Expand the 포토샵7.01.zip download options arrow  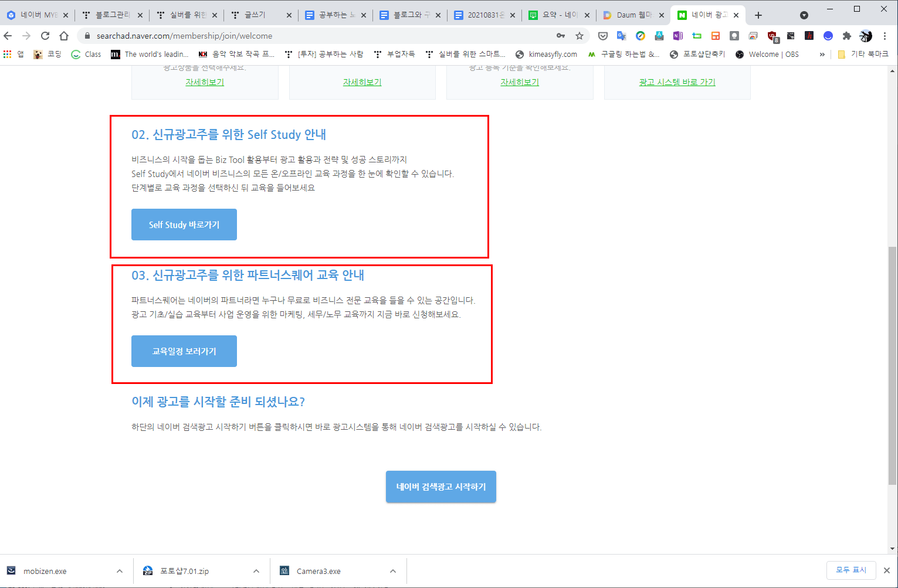pos(256,571)
